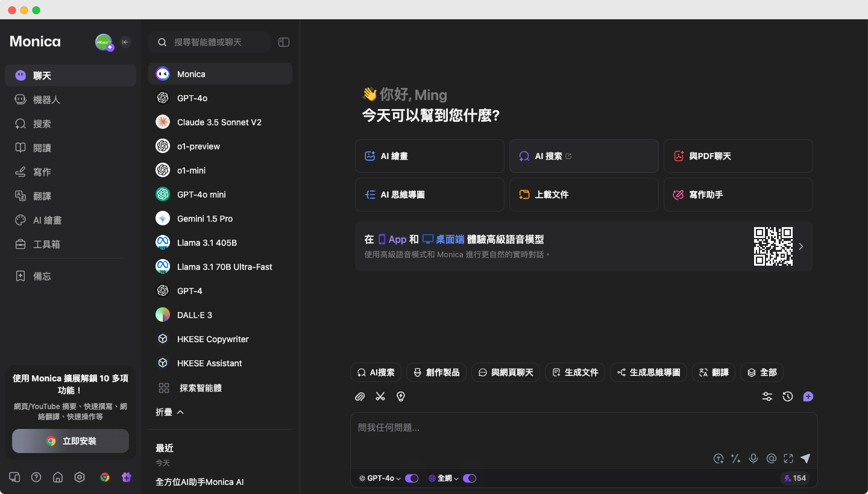Open the GPT-4o model dropdown

380,478
